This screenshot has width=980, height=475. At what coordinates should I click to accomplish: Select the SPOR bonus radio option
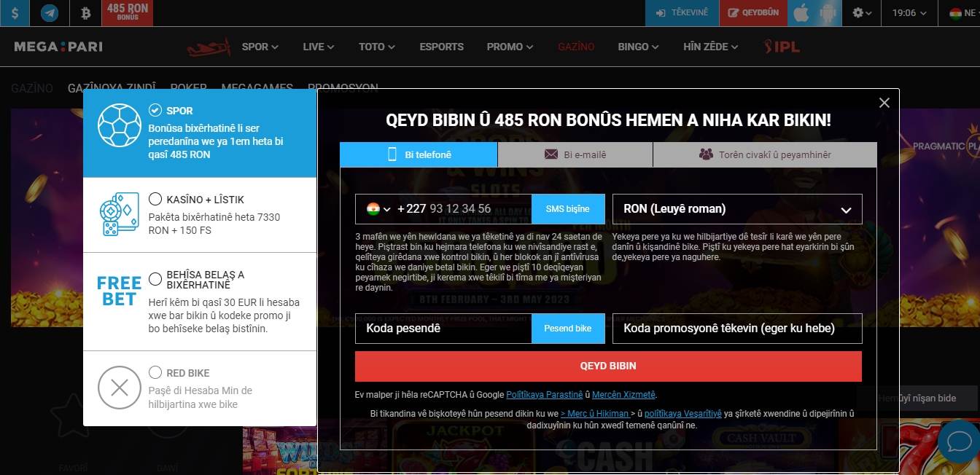click(x=155, y=110)
